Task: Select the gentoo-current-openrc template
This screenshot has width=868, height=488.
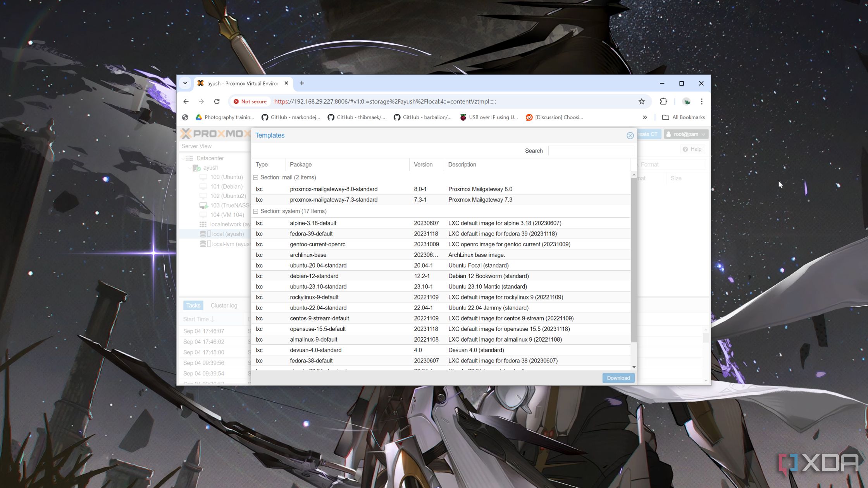Action: click(x=441, y=244)
